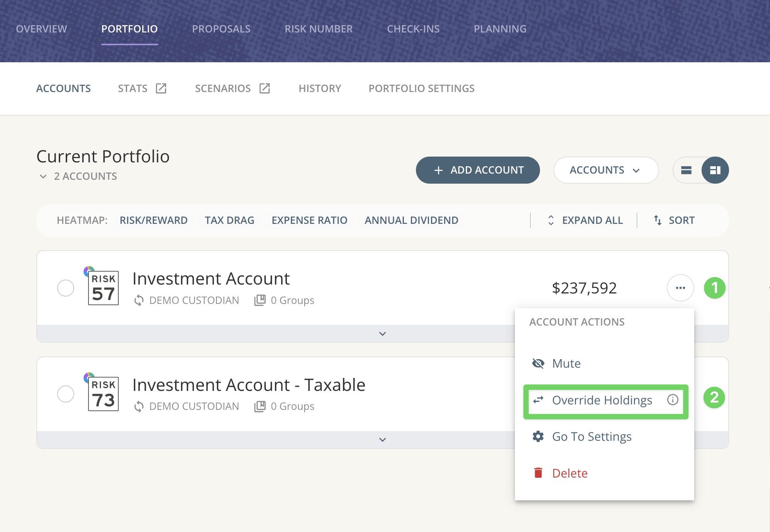Click the Risk 73 badge
This screenshot has height=532, width=770.
[x=103, y=394]
